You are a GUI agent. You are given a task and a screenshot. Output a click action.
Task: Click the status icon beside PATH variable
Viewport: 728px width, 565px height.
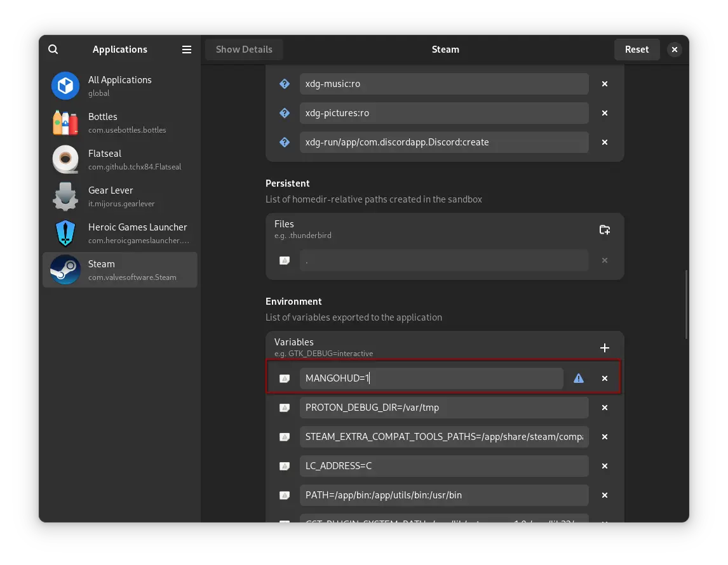[x=285, y=495]
